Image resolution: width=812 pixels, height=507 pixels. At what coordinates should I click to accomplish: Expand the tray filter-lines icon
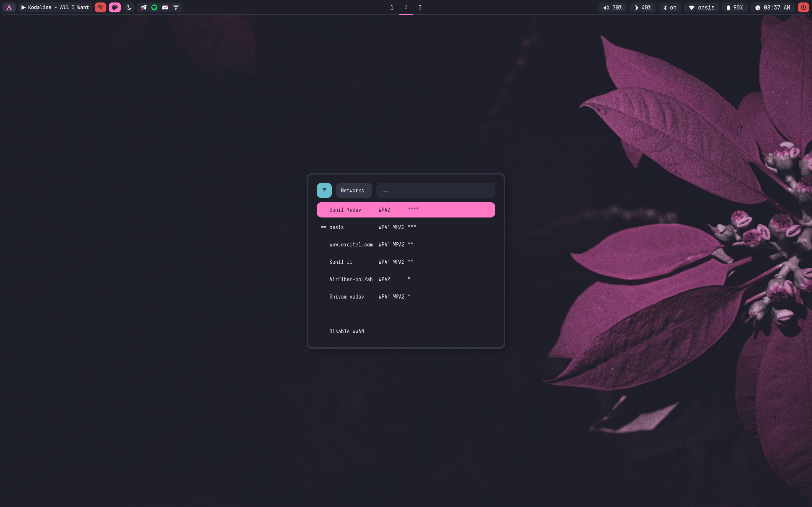pos(176,7)
